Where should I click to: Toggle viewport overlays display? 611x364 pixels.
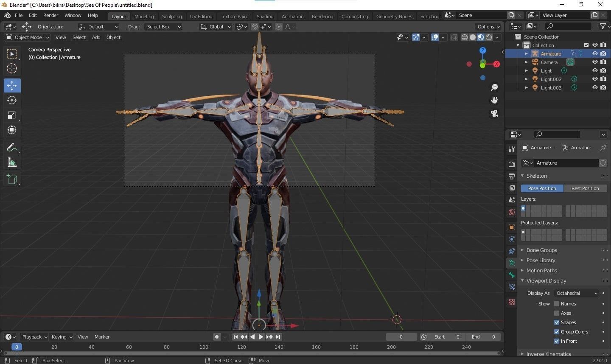click(x=435, y=37)
